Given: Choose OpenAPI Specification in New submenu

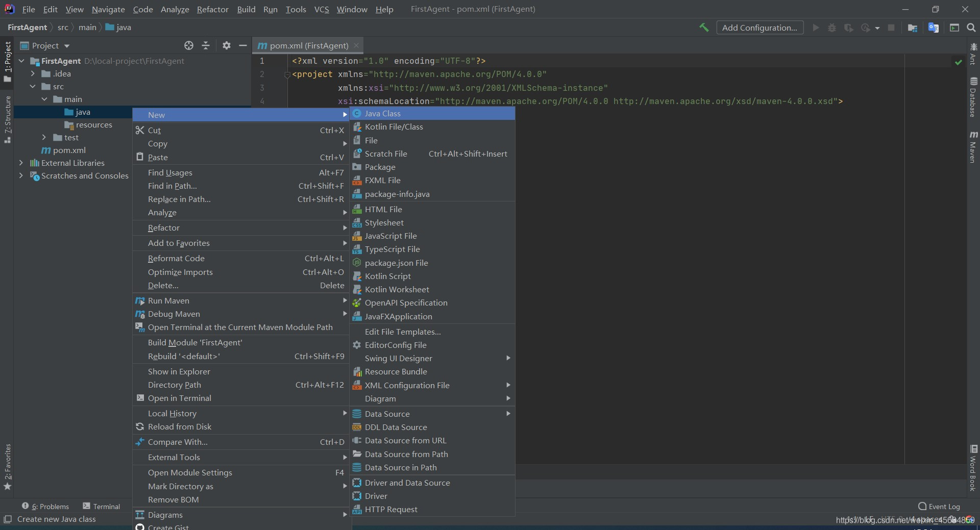Looking at the screenshot, I should 432,302.
